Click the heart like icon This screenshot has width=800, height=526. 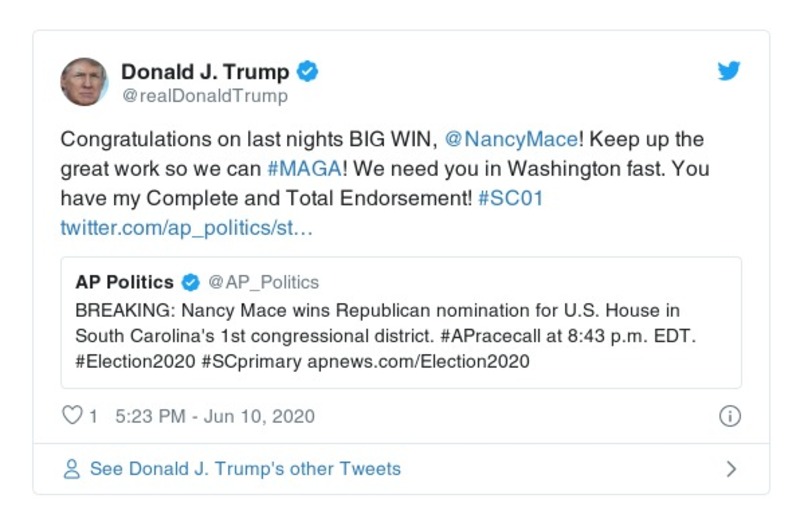[72, 416]
